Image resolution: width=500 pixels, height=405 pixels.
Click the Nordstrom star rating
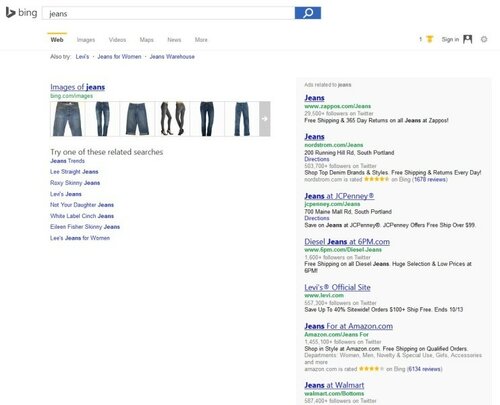click(x=376, y=179)
